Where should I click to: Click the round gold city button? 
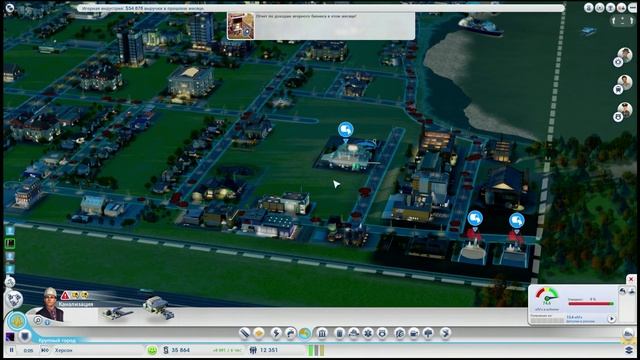[17, 321]
